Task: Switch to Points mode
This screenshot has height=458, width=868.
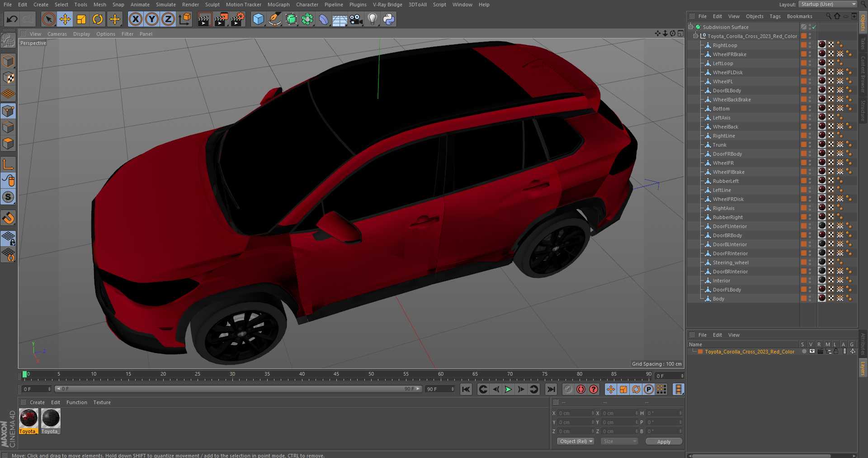Action: (8, 111)
